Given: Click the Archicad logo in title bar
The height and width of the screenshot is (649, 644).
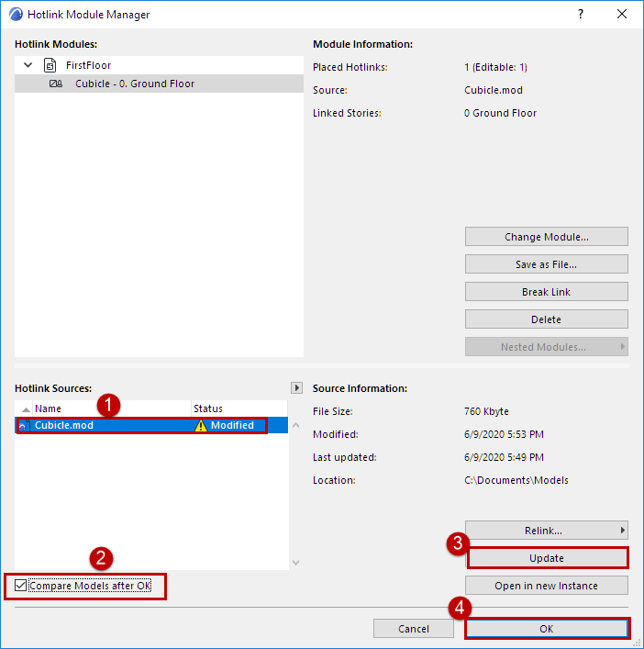Looking at the screenshot, I should point(16,14).
